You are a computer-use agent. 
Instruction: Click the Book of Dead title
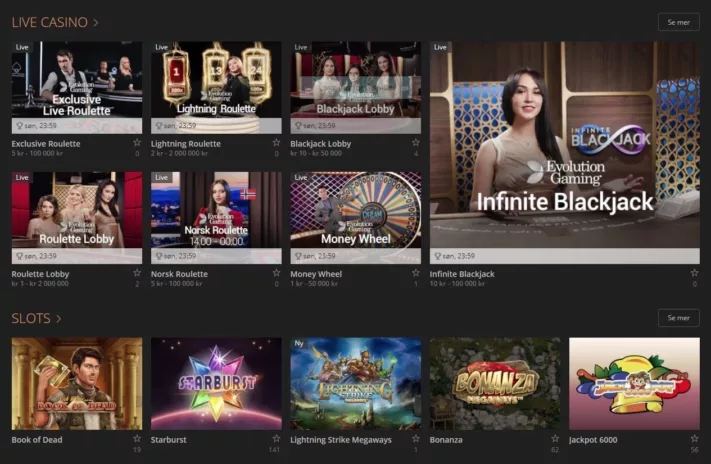click(37, 440)
